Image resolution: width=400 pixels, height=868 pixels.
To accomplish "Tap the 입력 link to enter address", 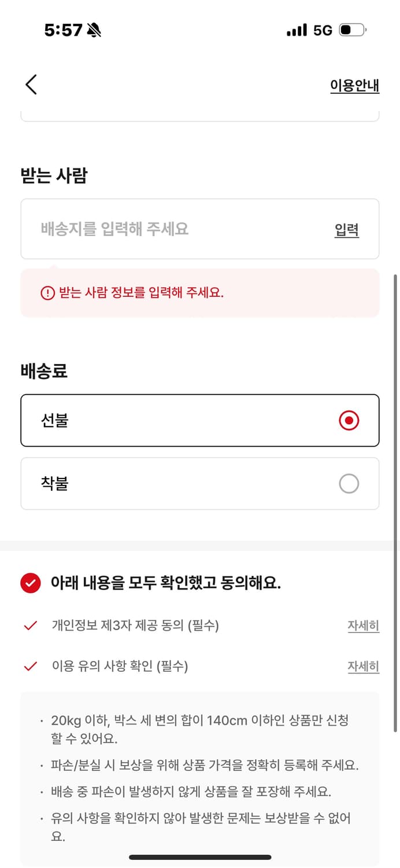I will click(346, 229).
